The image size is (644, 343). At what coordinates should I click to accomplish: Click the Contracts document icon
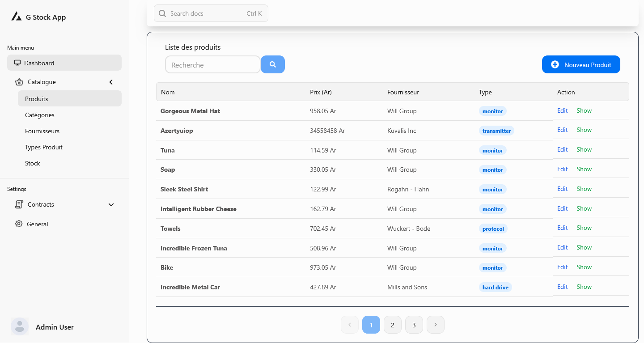coord(19,204)
